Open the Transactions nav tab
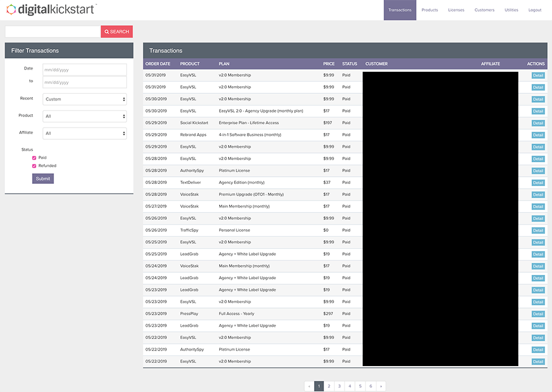552x392 pixels. pos(400,10)
